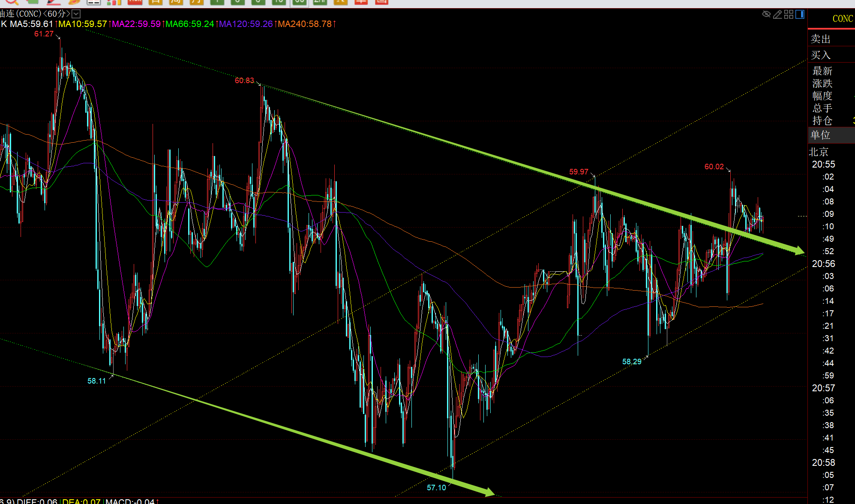Toggle the blue right side panel icon

(800, 14)
